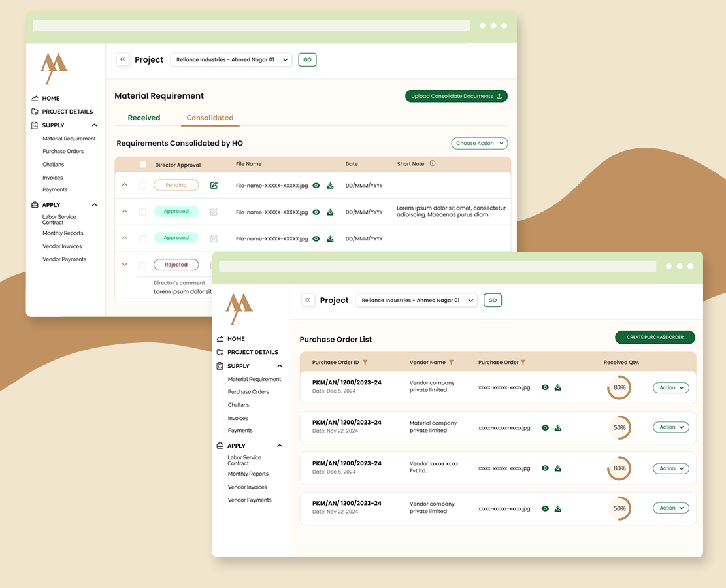Screen dimensions: 726x588
Task: Open Challans in the front window sidebar
Action: click(x=239, y=405)
